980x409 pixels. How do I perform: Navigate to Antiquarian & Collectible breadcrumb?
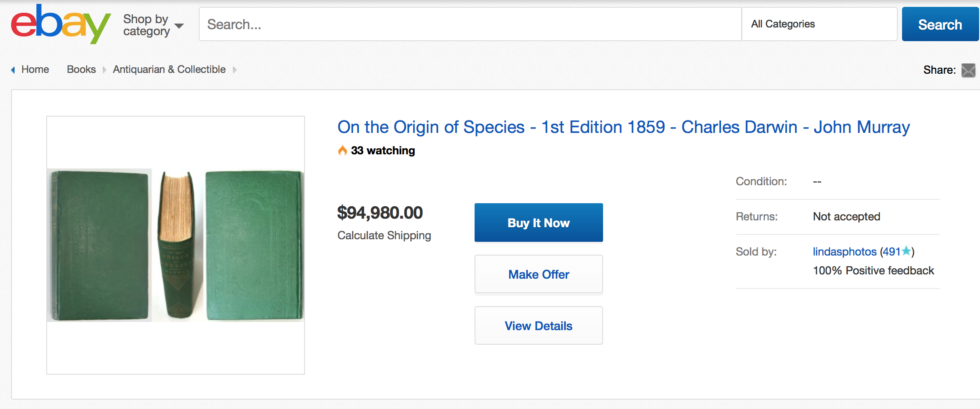[x=169, y=69]
